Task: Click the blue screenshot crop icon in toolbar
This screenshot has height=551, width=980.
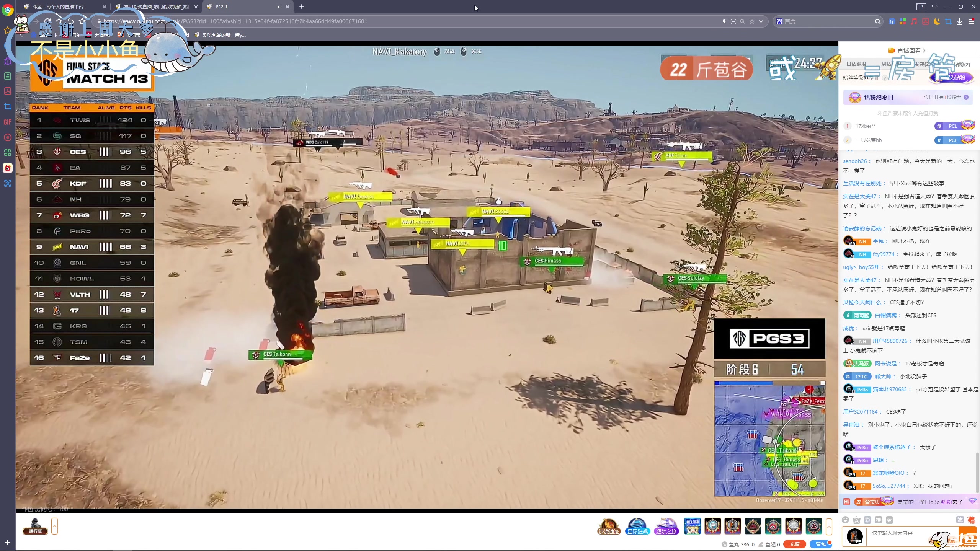Action: pos(948,21)
